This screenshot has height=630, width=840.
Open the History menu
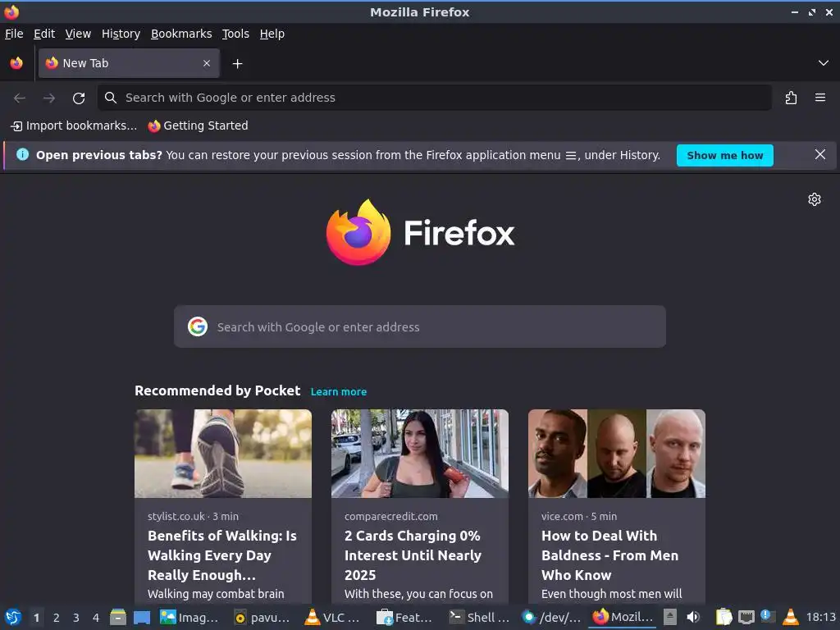[121, 34]
